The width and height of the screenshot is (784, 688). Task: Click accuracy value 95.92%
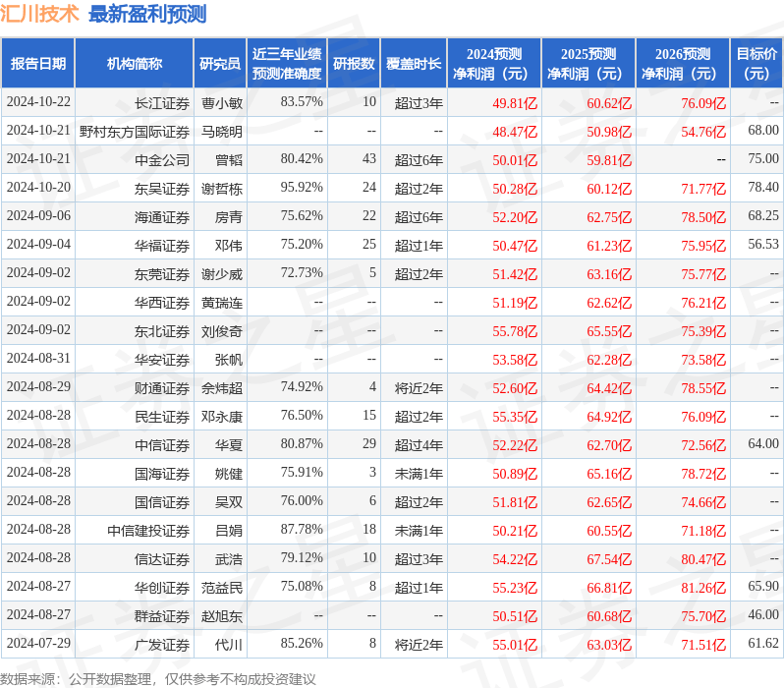302,187
